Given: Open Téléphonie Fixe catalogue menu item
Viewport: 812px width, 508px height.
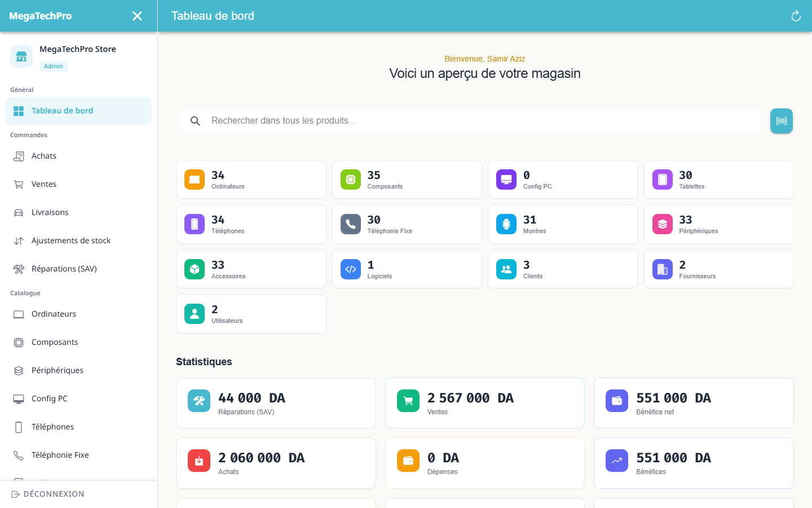Looking at the screenshot, I should tap(78, 455).
